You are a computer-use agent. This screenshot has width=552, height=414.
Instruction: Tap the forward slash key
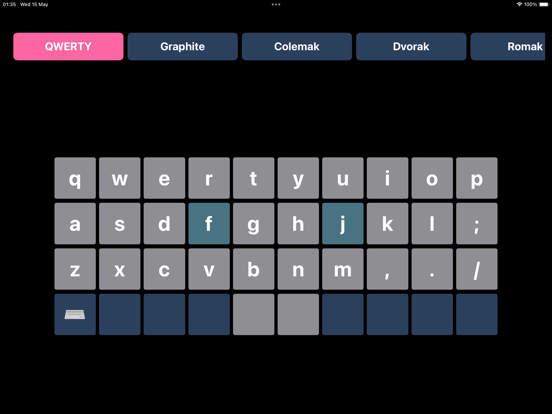477,269
